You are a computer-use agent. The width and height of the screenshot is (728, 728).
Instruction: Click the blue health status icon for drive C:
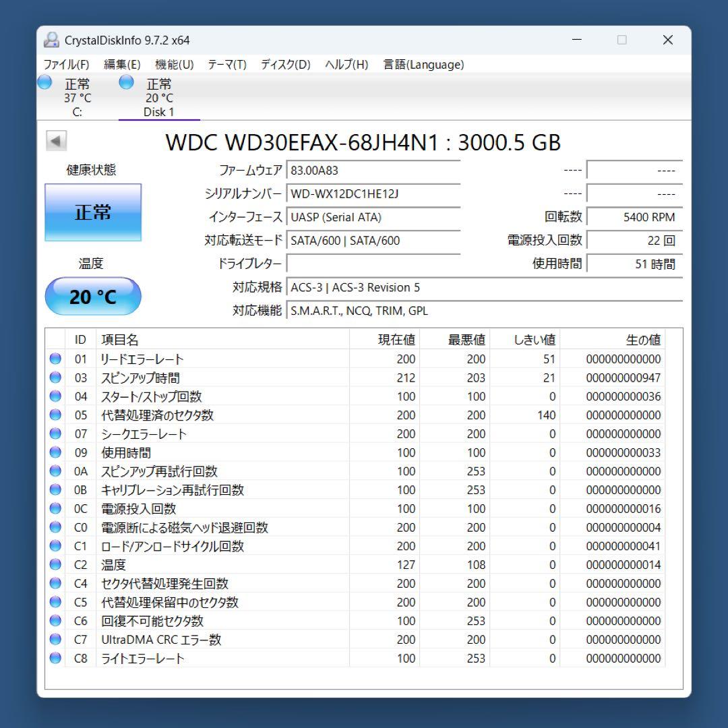(43, 82)
